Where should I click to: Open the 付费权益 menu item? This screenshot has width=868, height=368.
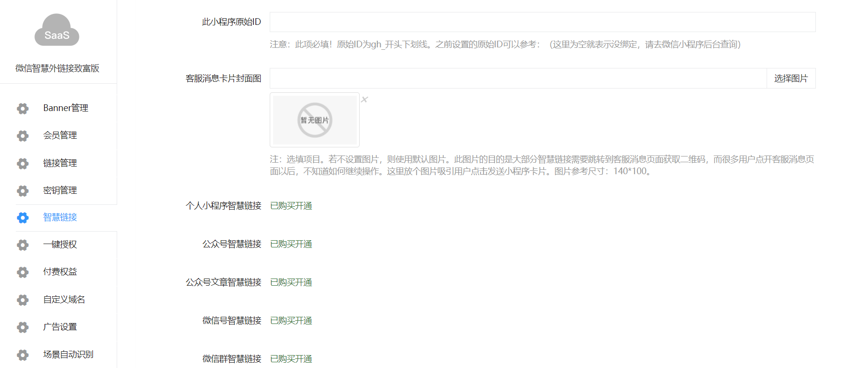coord(60,272)
